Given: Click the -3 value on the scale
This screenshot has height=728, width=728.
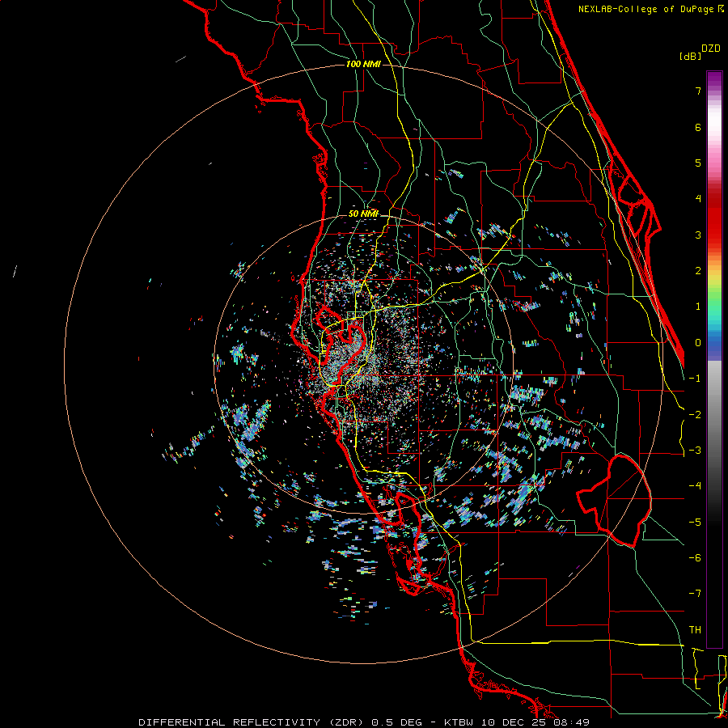Looking at the screenshot, I should pos(695,451).
